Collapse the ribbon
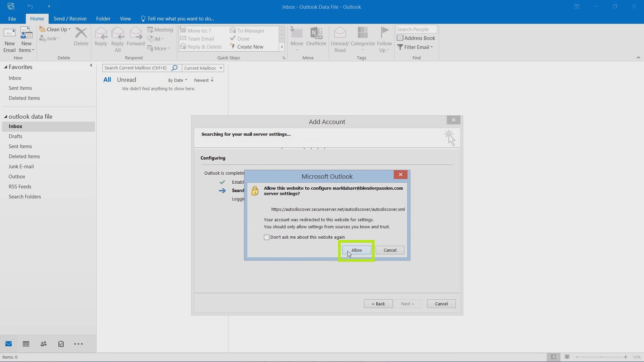 (x=638, y=58)
